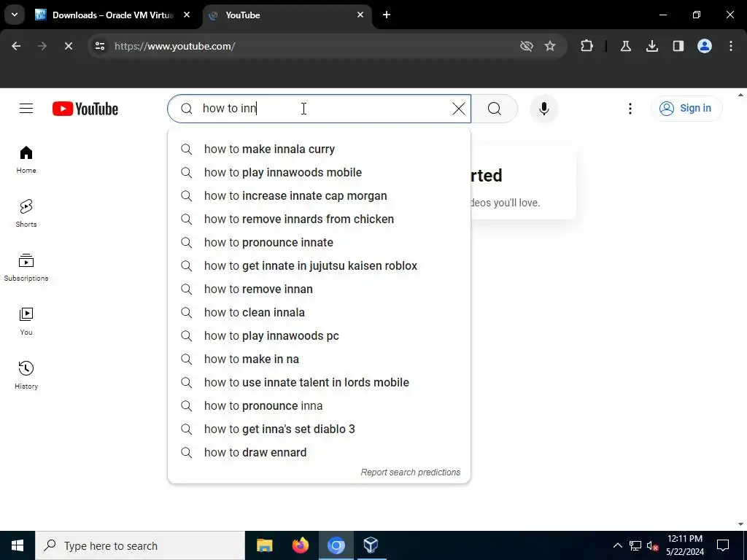Open the network tray icon
The height and width of the screenshot is (560, 747).
coord(635,545)
